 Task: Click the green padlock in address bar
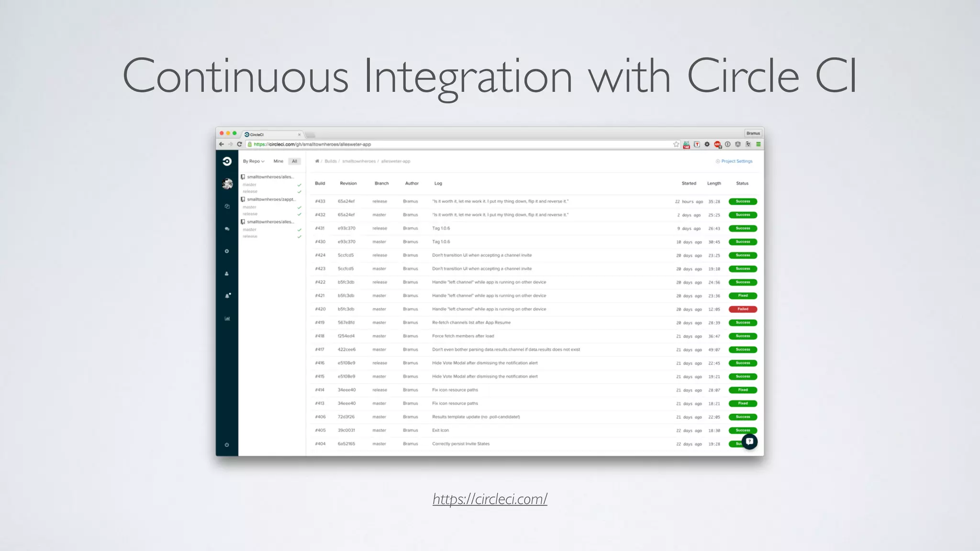[x=249, y=144]
